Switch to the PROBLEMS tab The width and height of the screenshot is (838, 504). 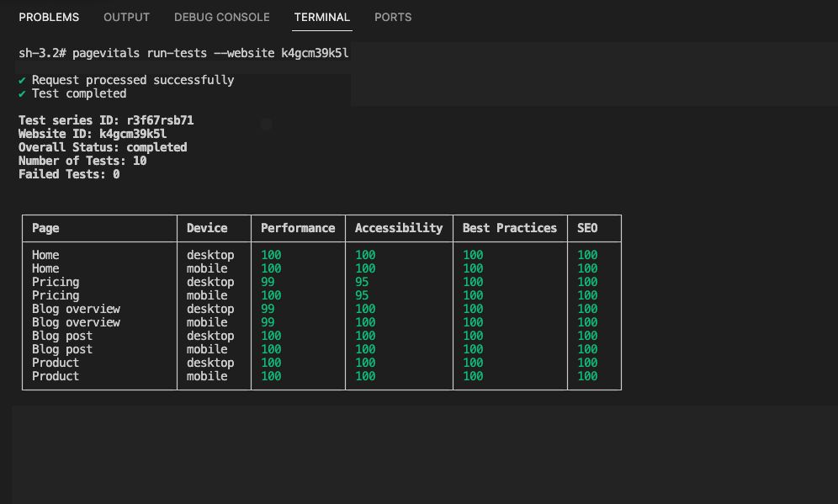tap(49, 17)
